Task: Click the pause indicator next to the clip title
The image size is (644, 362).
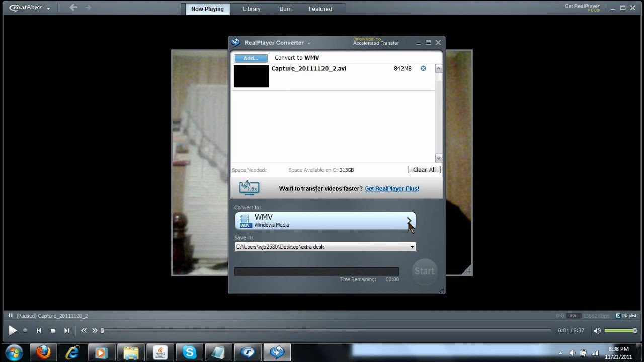Action: 10,316
